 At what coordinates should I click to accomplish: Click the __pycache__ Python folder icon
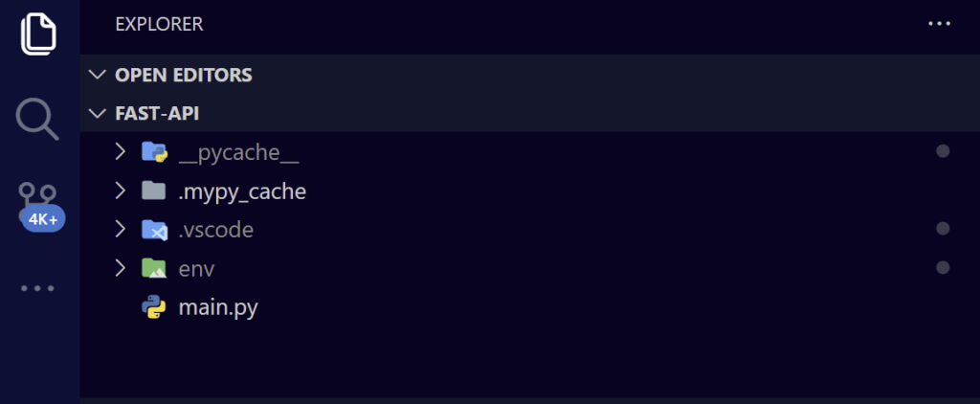(x=154, y=151)
